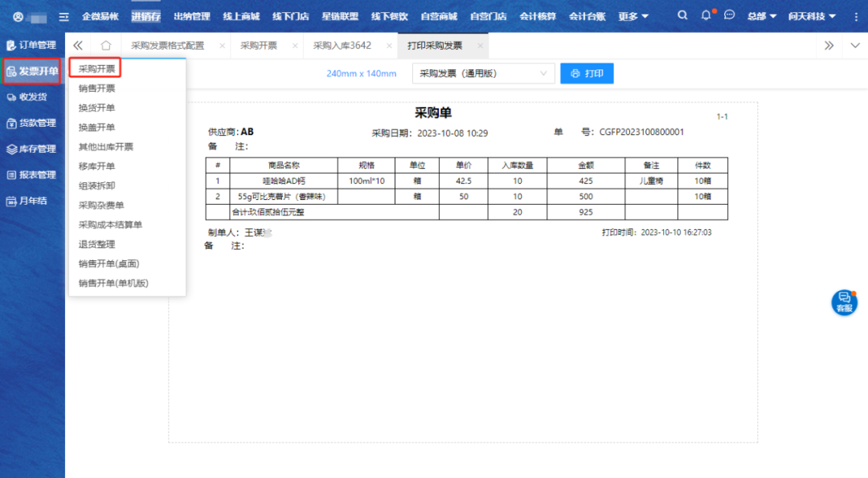Viewport: 868px width, 478px height.
Task: Open the chat message bubble icon
Action: tap(729, 15)
